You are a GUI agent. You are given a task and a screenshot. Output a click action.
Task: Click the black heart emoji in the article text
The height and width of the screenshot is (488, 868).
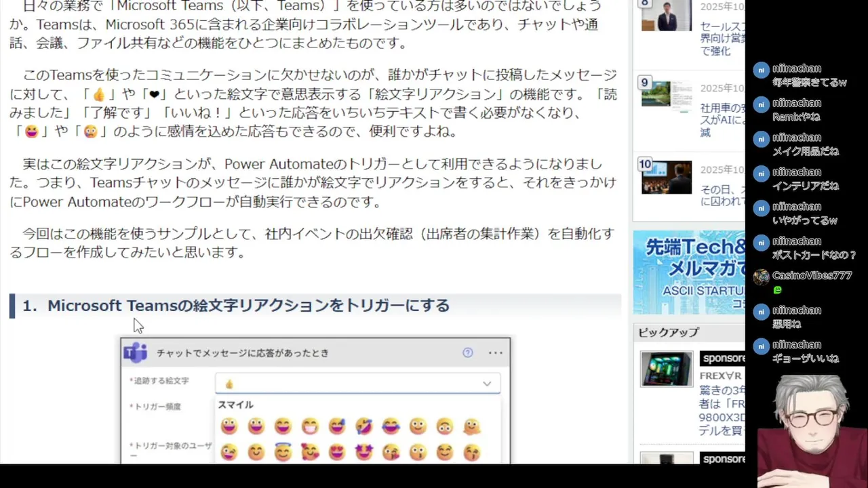coord(154,94)
